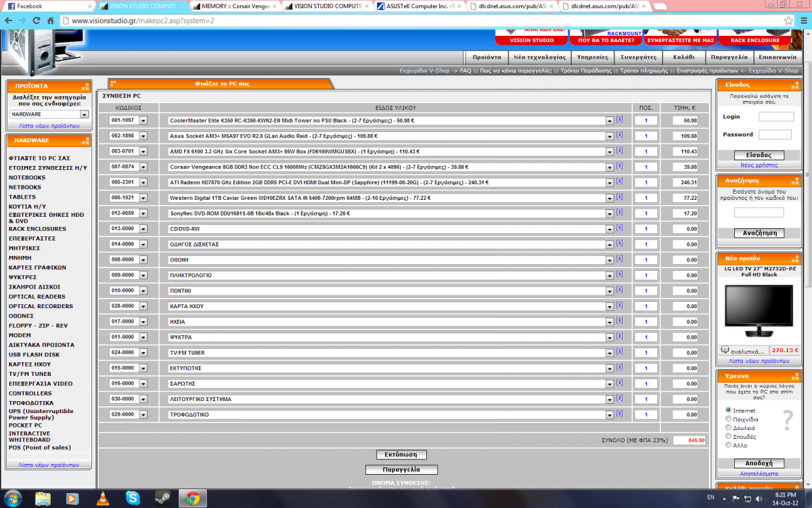Image resolution: width=812 pixels, height=508 pixels.
Task: Open info icon for ATI Radeon HD7870 row
Action: click(619, 182)
